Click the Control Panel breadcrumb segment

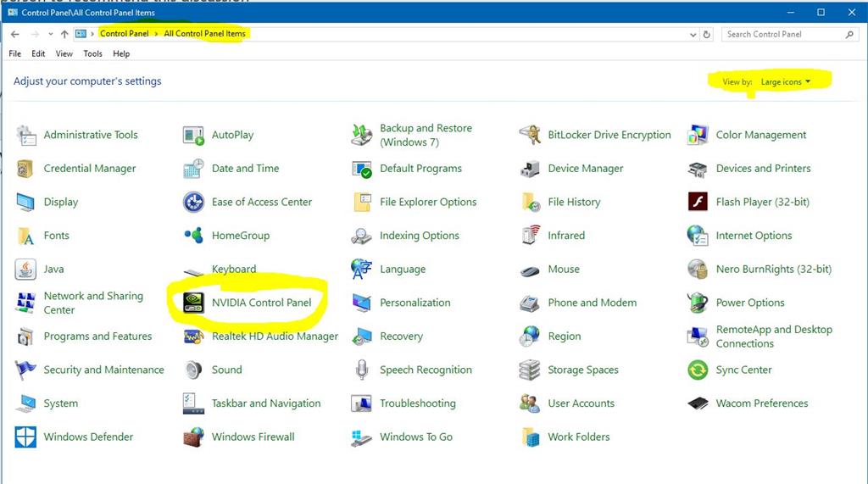[124, 34]
